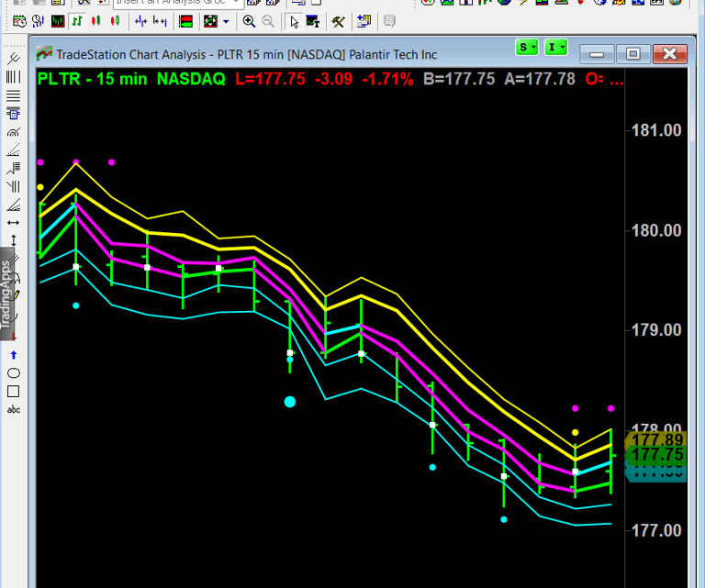Image resolution: width=705 pixels, height=588 pixels.
Task: Open the calendar and clock timeframe icon
Action: click(19, 21)
